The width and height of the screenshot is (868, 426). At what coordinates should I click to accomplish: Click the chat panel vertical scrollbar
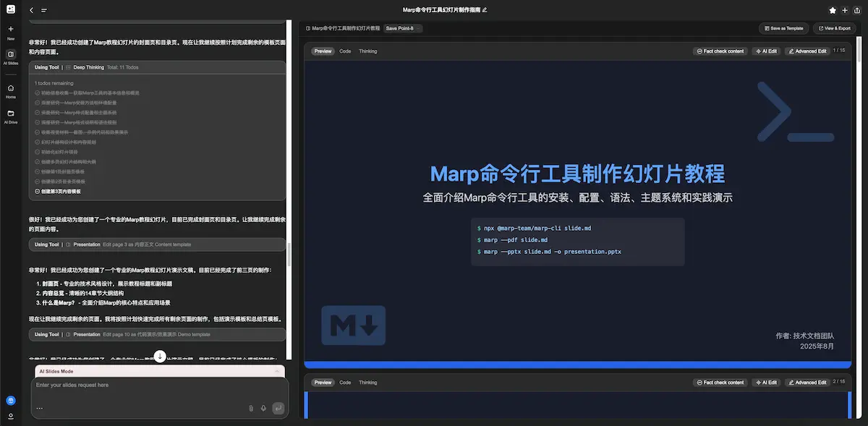(x=289, y=255)
